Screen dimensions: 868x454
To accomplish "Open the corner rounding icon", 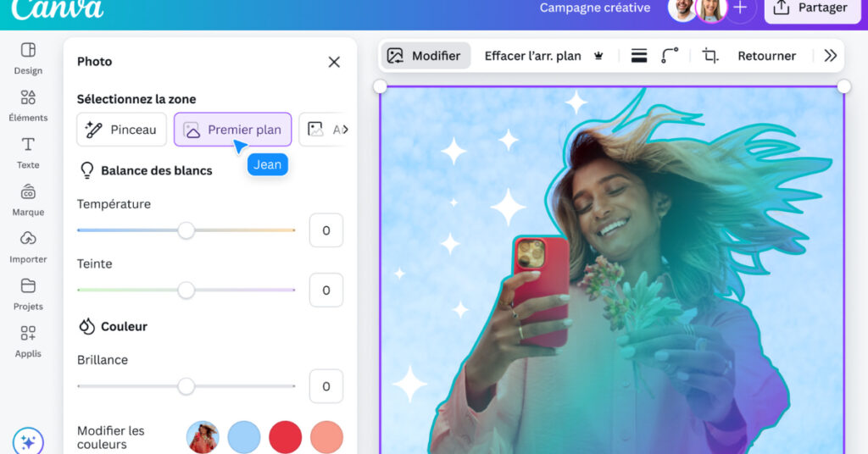I will click(670, 56).
